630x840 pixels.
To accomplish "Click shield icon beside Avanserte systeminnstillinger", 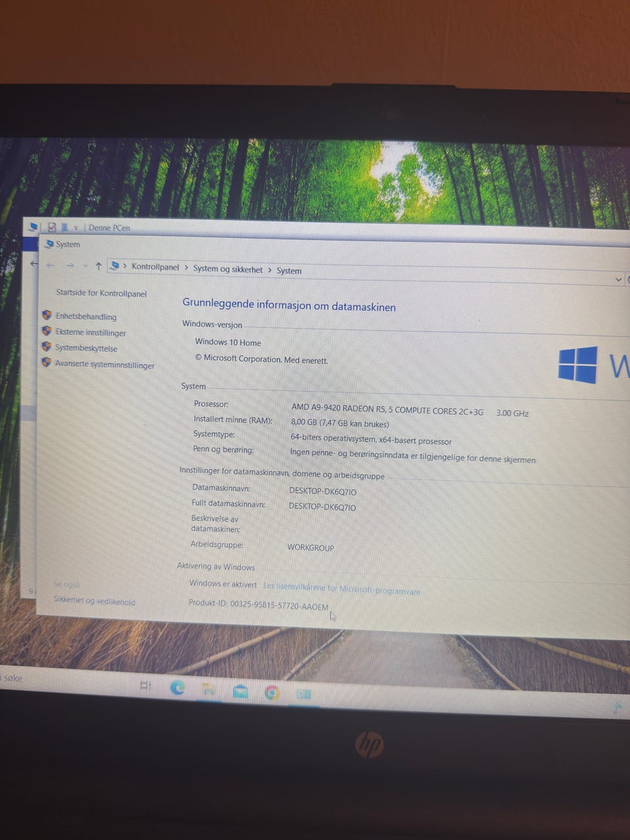I will [47, 362].
